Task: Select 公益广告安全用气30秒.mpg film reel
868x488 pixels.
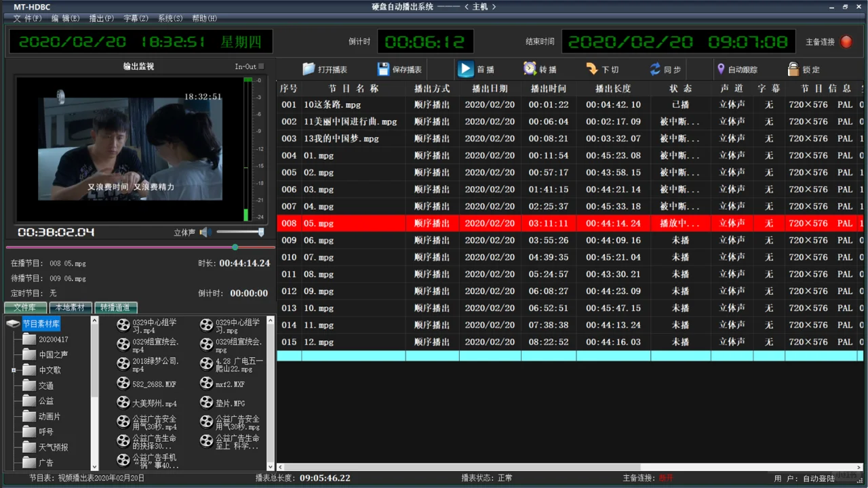Action: (x=206, y=422)
